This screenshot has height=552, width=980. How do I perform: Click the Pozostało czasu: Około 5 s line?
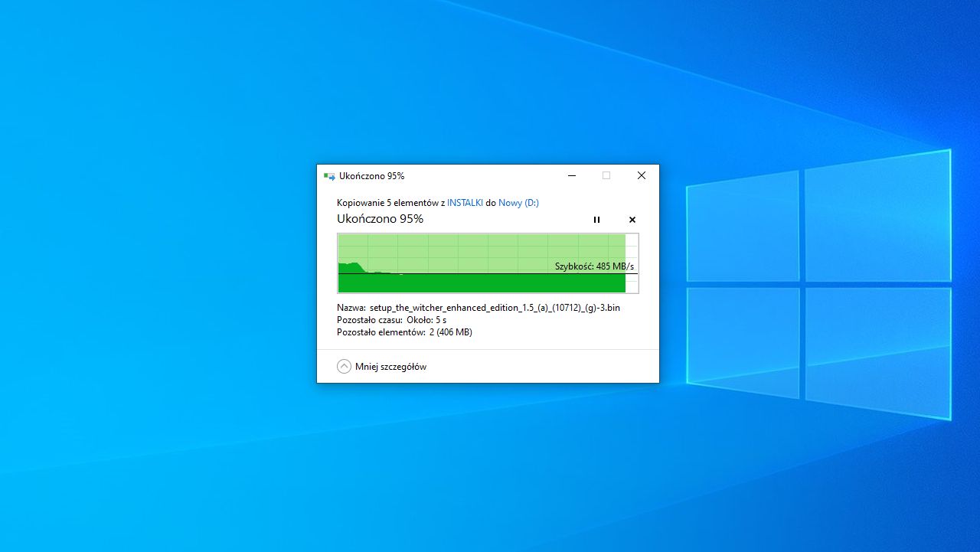pos(391,320)
